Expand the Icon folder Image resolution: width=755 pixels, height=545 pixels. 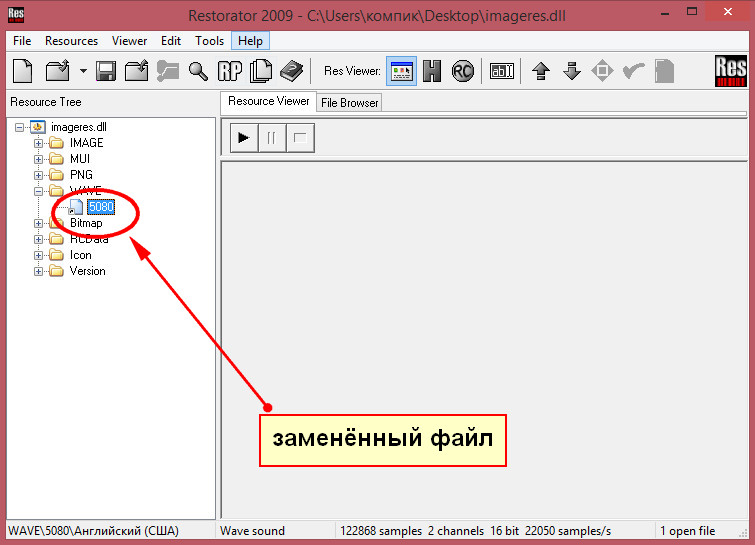(39, 255)
